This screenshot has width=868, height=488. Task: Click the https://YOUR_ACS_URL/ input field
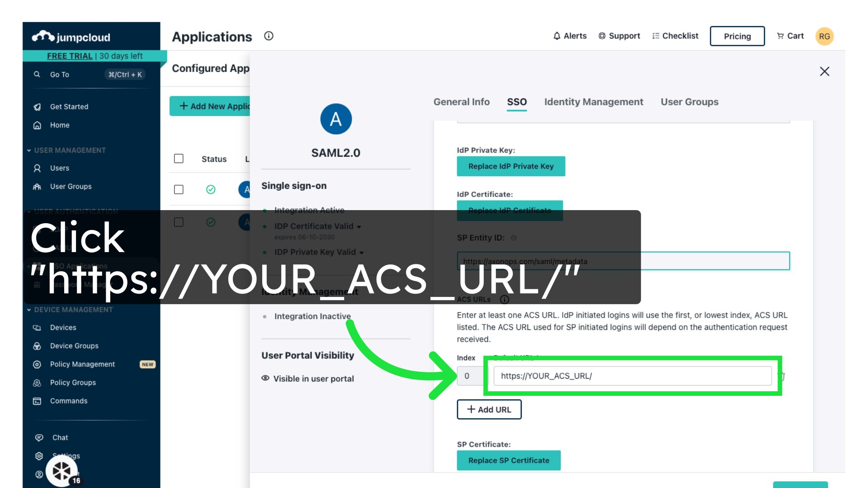(632, 376)
